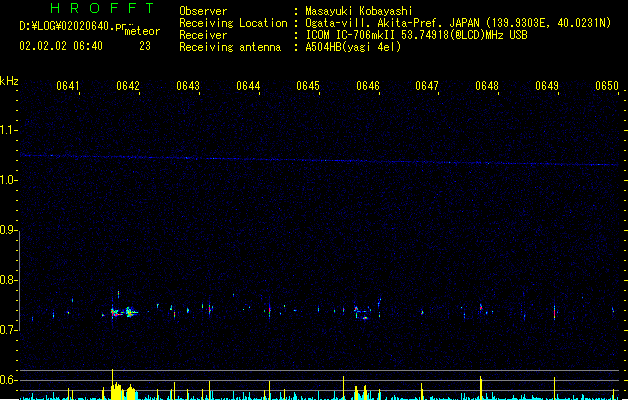Click the 0642 time marker
The width and height of the screenshot is (629, 400).
(x=128, y=86)
